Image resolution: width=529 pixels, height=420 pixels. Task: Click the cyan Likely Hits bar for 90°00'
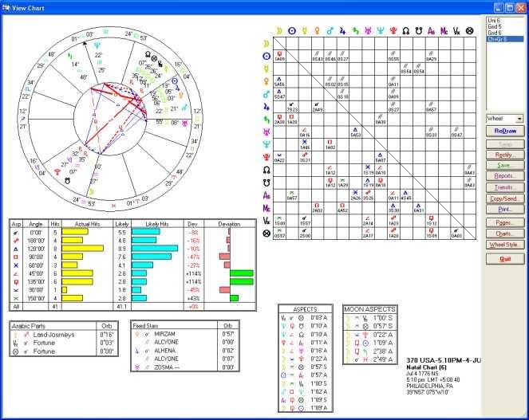pyautogui.click(x=152, y=257)
